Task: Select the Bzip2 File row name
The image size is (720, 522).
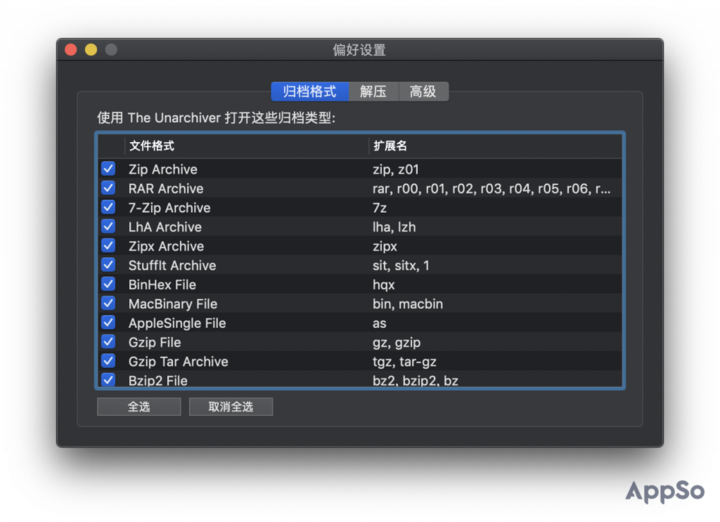Action: point(158,381)
